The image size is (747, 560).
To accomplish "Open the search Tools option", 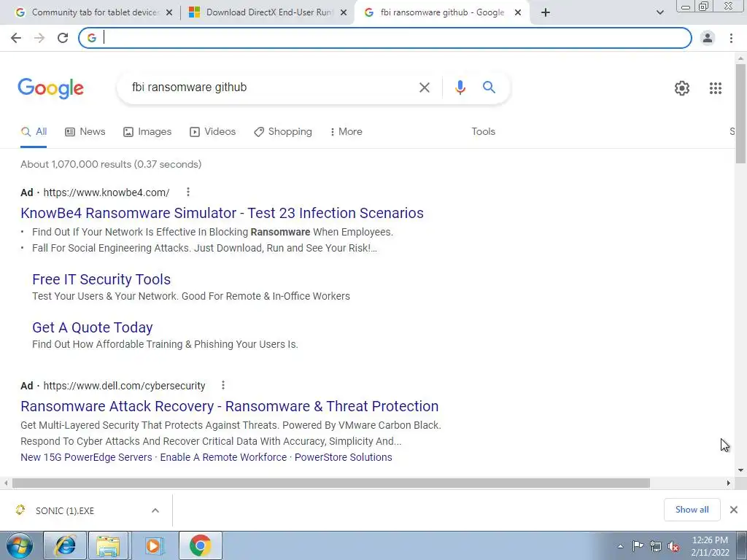I will pyautogui.click(x=483, y=132).
